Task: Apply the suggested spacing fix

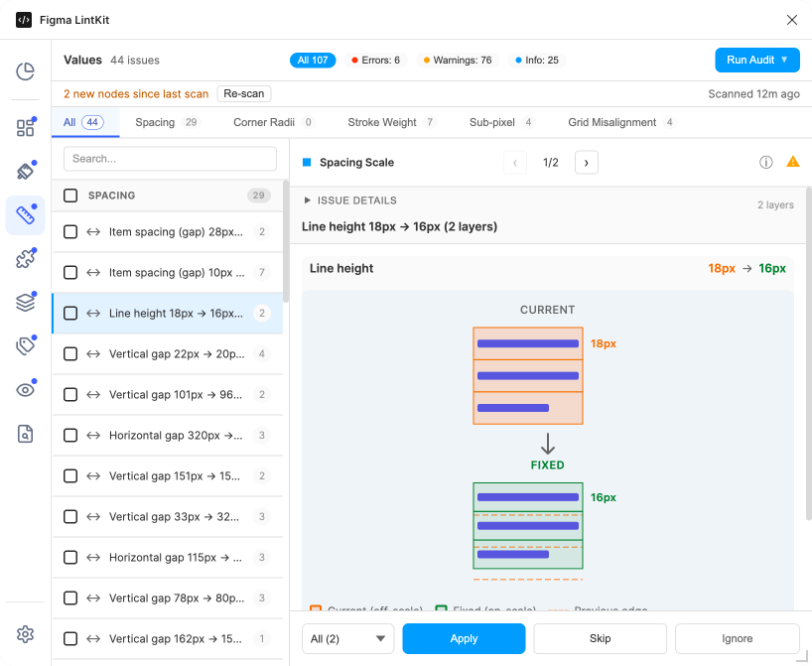Action: tap(464, 638)
